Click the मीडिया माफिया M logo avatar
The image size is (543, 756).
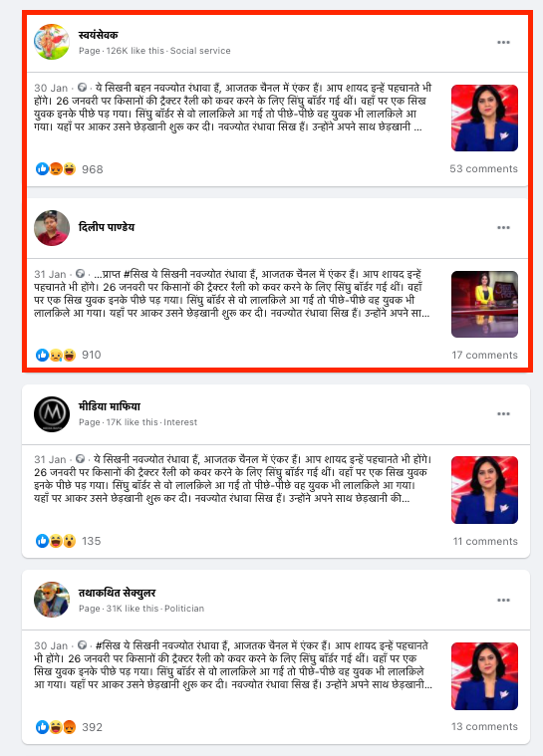point(52,413)
